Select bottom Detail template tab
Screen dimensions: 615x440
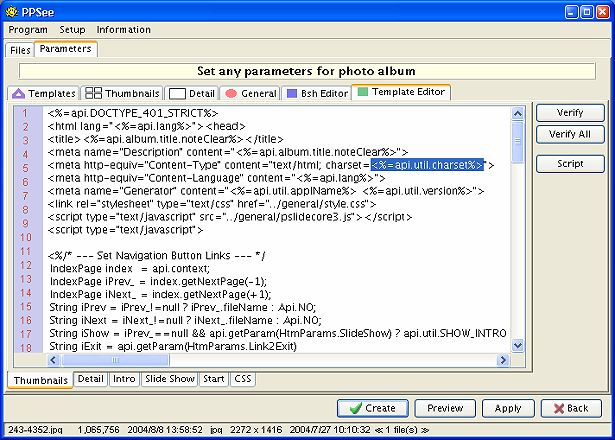[91, 379]
